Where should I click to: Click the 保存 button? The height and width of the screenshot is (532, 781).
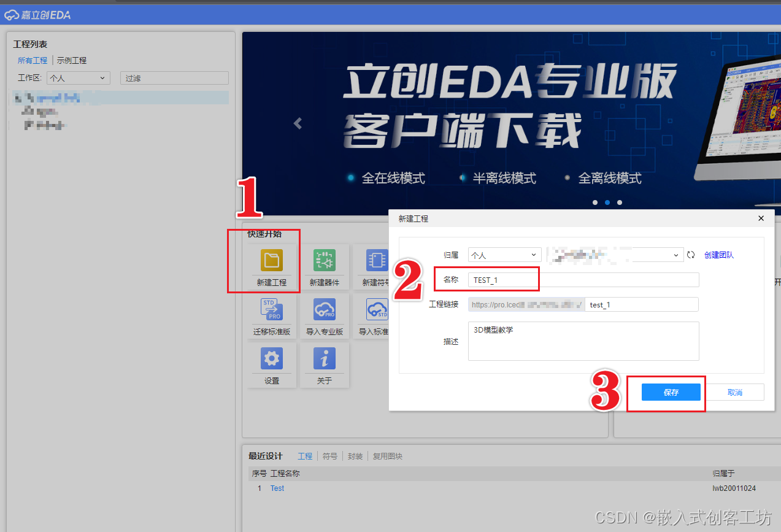pyautogui.click(x=671, y=392)
